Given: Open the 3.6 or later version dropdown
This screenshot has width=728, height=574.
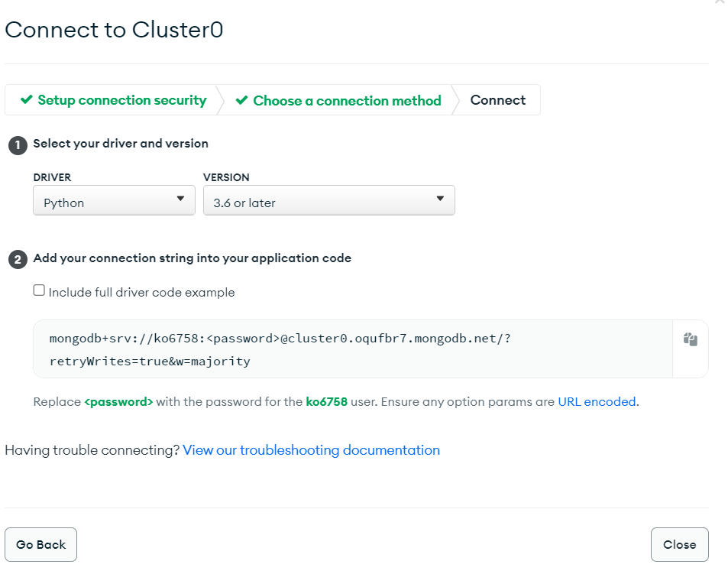Looking at the screenshot, I should pyautogui.click(x=328, y=200).
